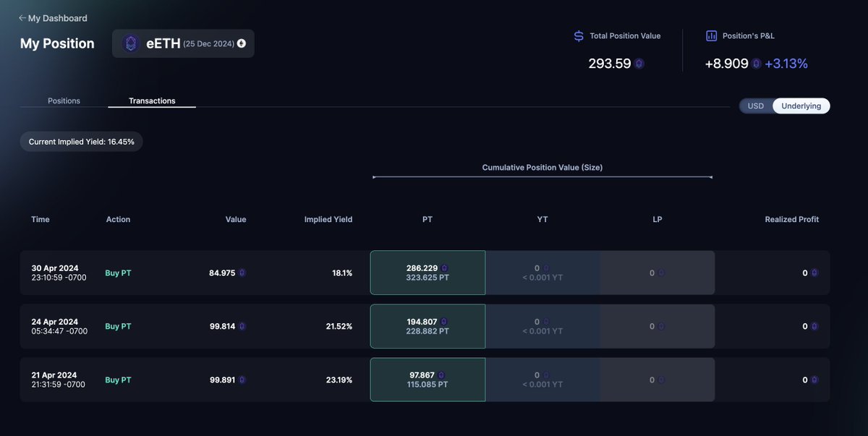Select the 30 Apr 2024 transaction time
The image size is (868, 436).
[x=59, y=273]
